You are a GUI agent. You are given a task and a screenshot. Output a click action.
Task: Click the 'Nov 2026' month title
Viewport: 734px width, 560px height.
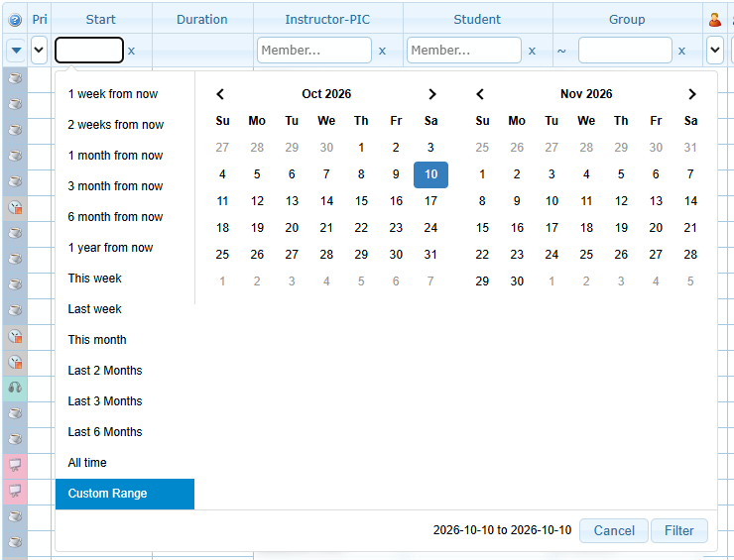click(586, 94)
